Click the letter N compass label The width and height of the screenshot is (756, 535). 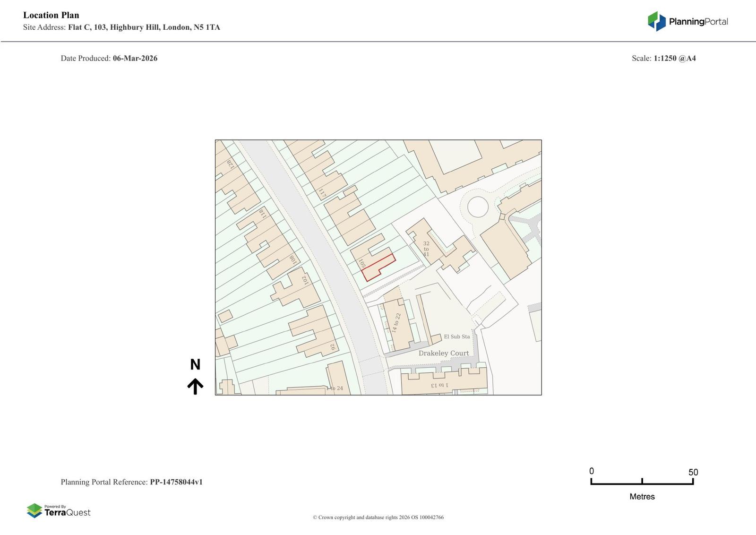[195, 364]
